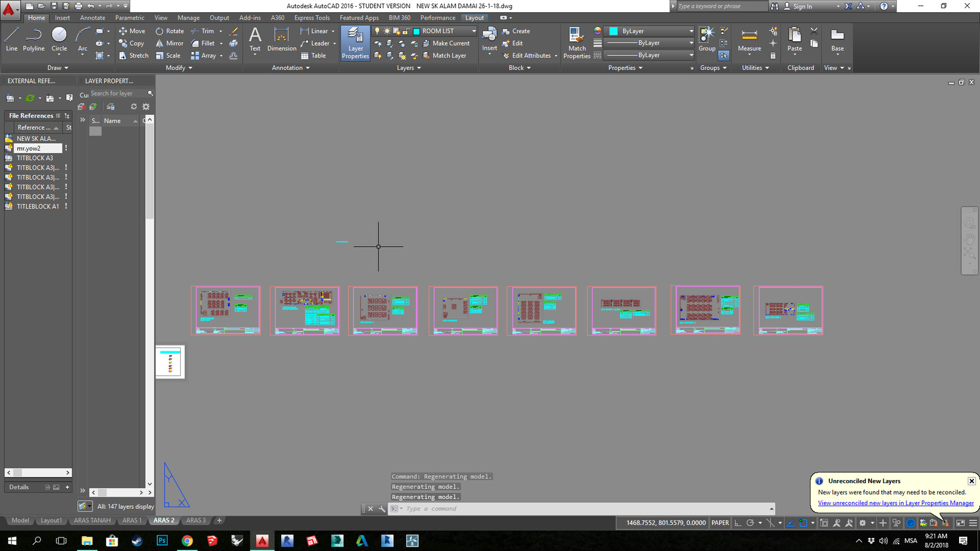Click the Group tool
Image resolution: width=980 pixels, height=551 pixels.
[707, 39]
